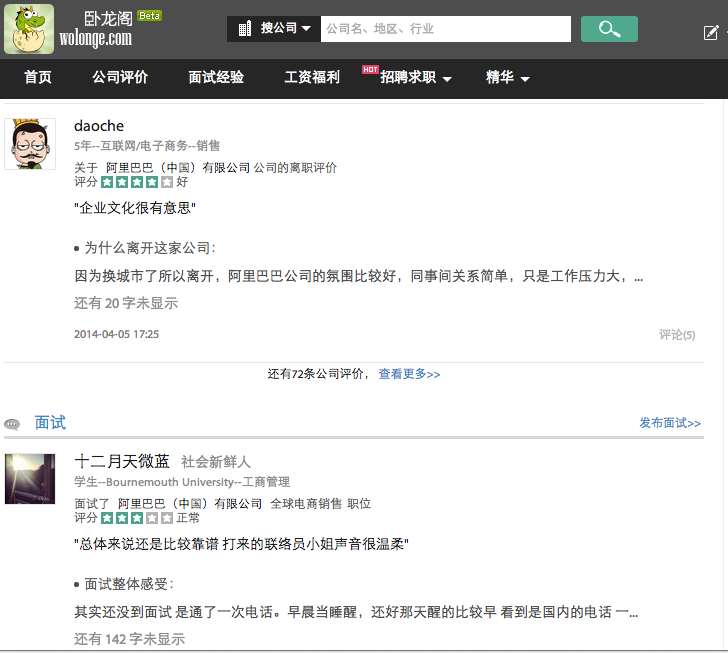728x653 pixels.
Task: Click the edit pencil icon in header
Action: click(x=711, y=33)
